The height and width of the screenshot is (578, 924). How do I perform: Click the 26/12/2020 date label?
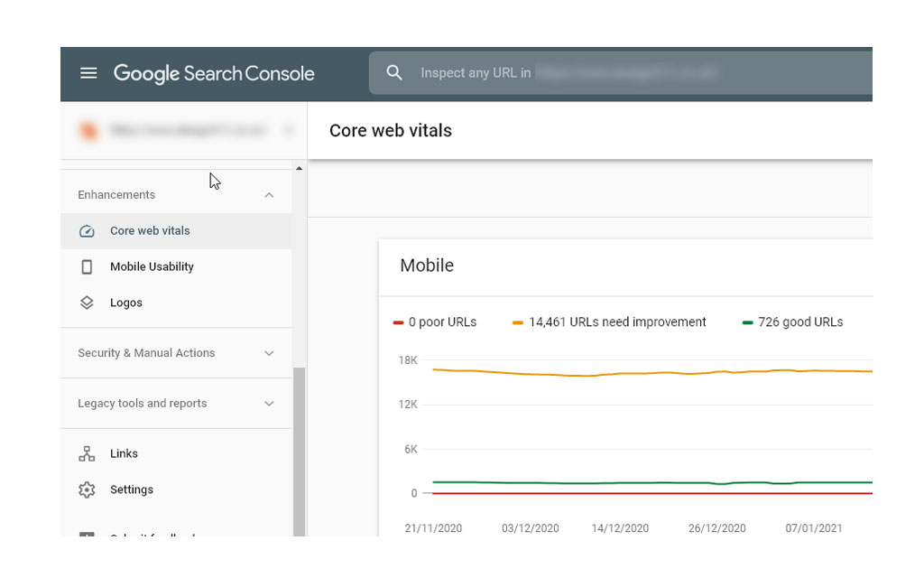pyautogui.click(x=717, y=528)
